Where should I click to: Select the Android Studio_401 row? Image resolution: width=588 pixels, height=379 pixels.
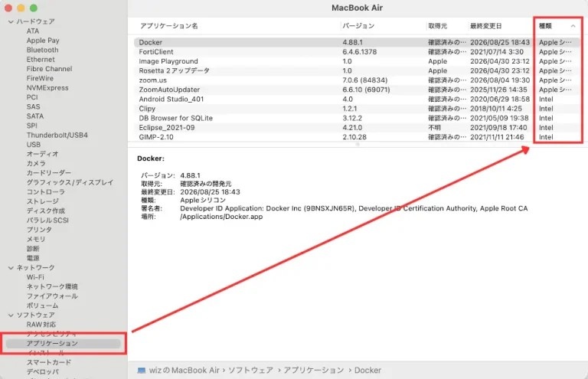point(357,100)
